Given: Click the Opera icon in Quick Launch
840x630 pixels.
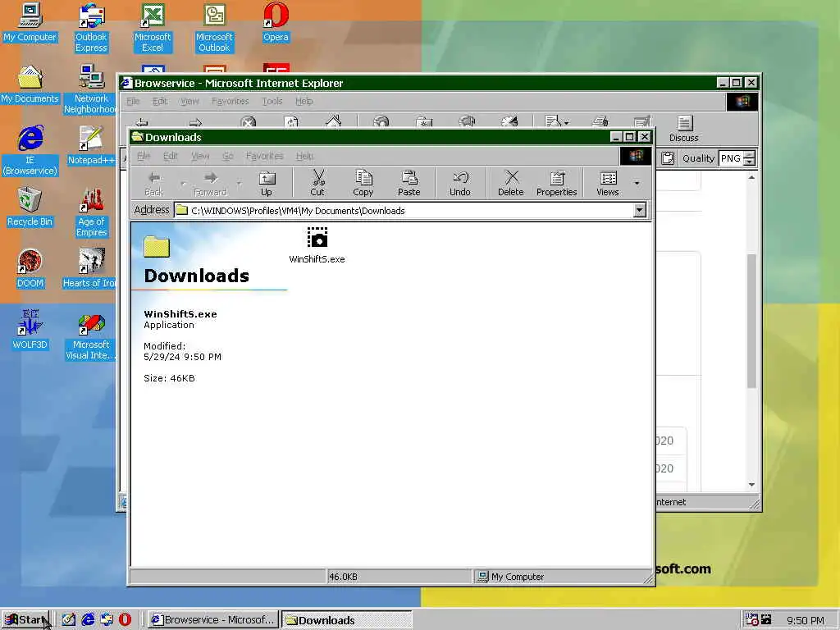Looking at the screenshot, I should tap(125, 619).
